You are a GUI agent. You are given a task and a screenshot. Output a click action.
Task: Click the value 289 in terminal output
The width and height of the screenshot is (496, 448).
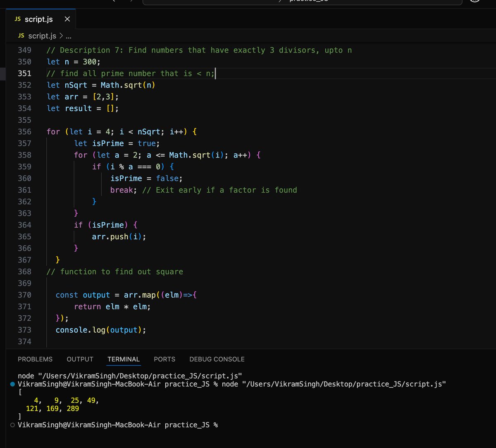tap(72, 409)
